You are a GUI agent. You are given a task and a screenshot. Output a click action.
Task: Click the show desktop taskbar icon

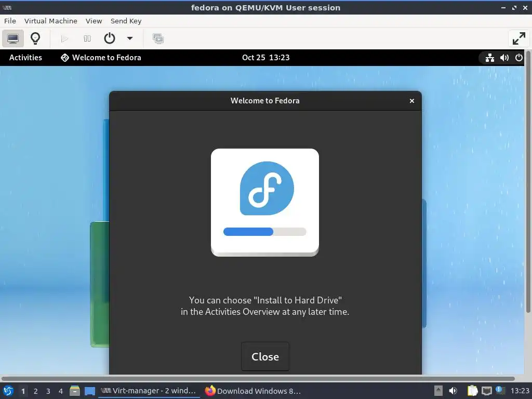[x=89, y=391]
